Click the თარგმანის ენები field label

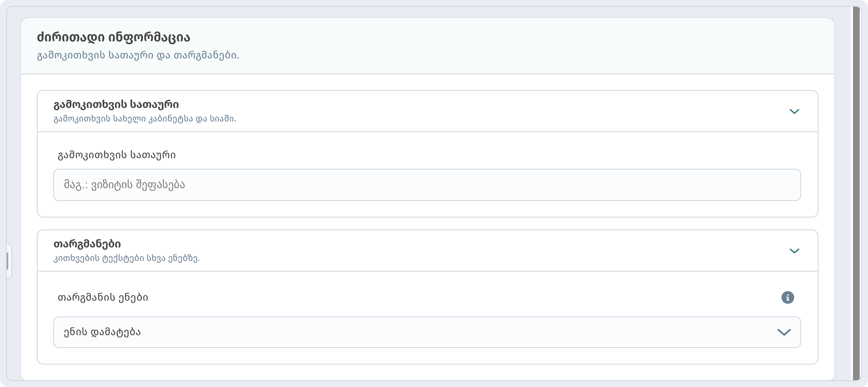[x=103, y=297]
